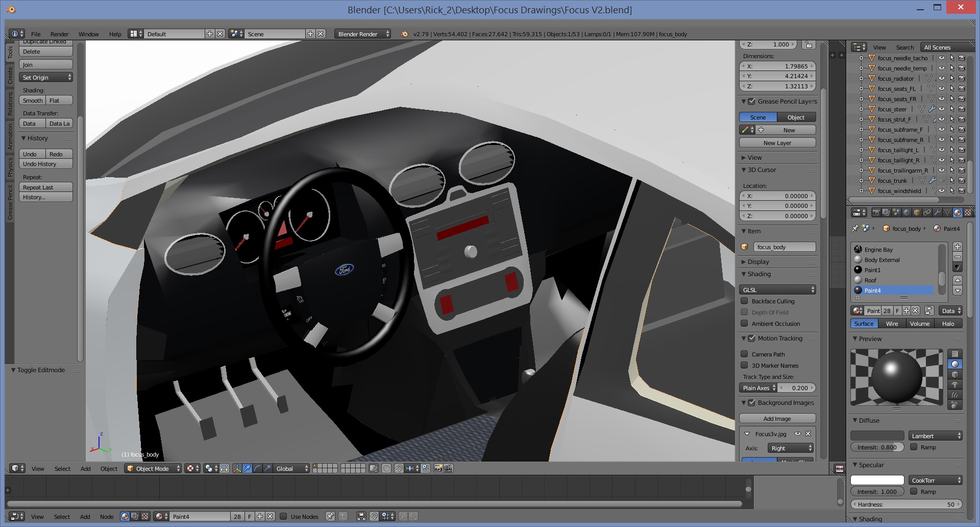Move material slot down in the list
The height and width of the screenshot is (527, 980).
958,291
